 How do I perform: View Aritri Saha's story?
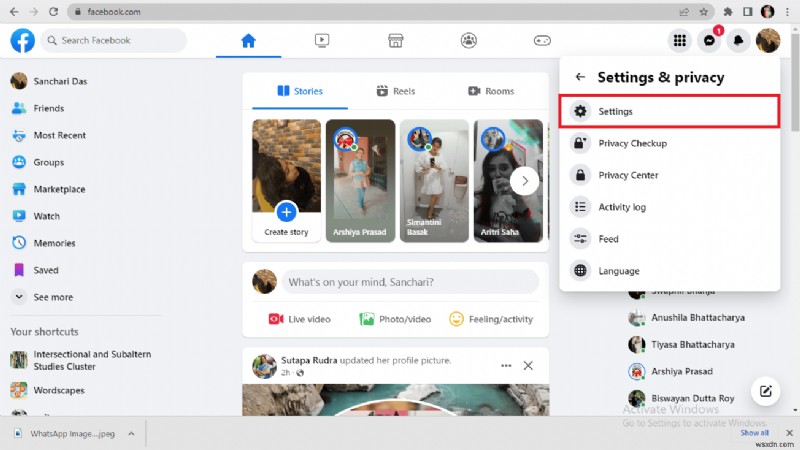click(x=508, y=181)
